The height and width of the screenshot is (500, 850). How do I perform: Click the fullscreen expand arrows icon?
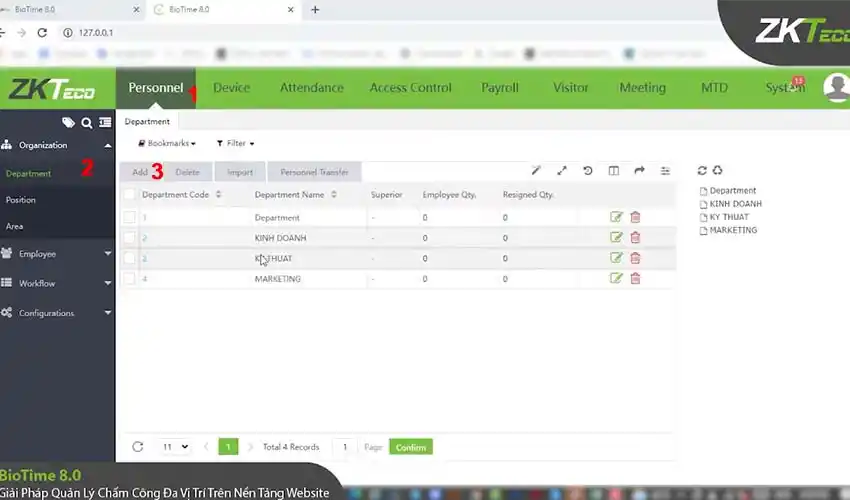click(562, 171)
